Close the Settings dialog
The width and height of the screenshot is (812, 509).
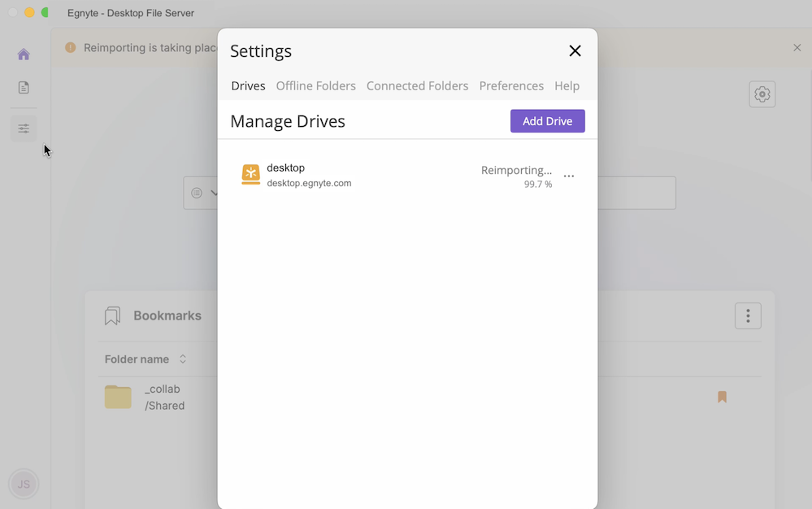[575, 50]
